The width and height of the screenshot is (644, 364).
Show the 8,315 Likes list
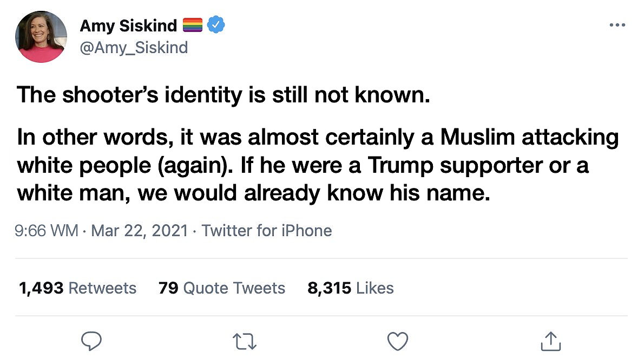350,288
